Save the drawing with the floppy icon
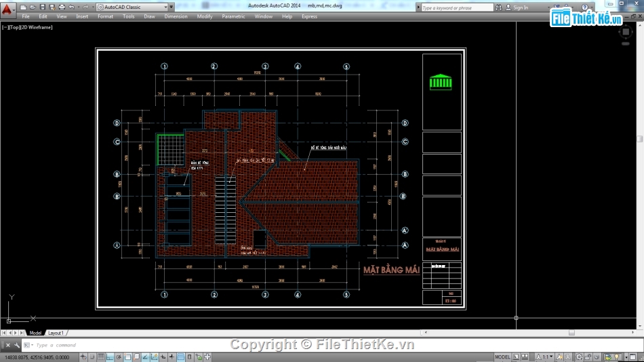 [42, 7]
